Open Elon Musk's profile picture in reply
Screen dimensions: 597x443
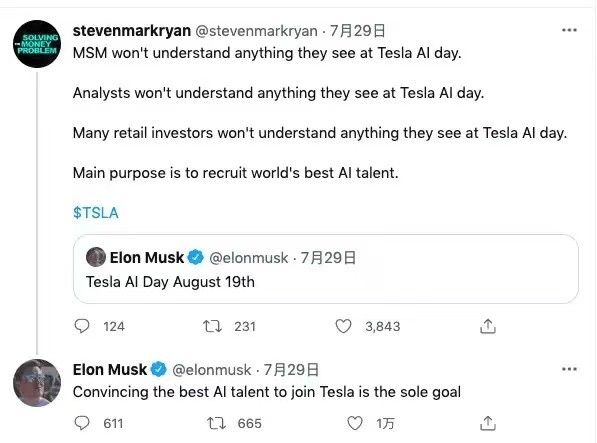[x=37, y=383]
